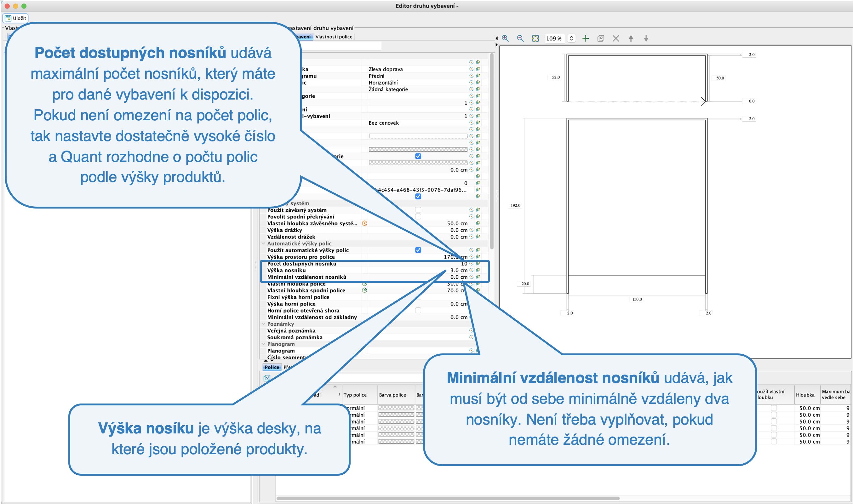
Task: Select the Výška prostoru pro police row
Action: pyautogui.click(x=374, y=257)
